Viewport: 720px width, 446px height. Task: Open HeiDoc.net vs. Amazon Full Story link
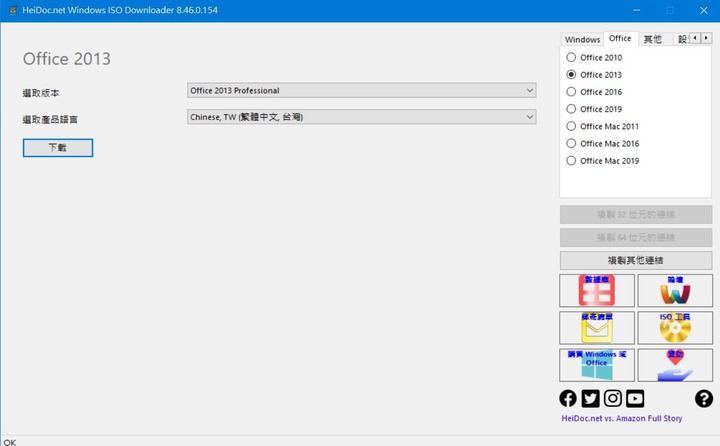coord(622,418)
